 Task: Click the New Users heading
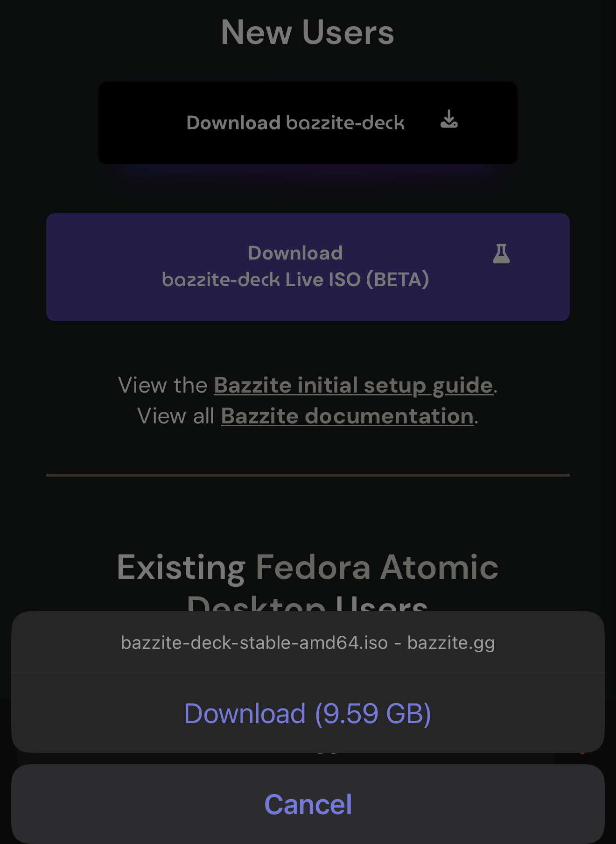coord(308,32)
